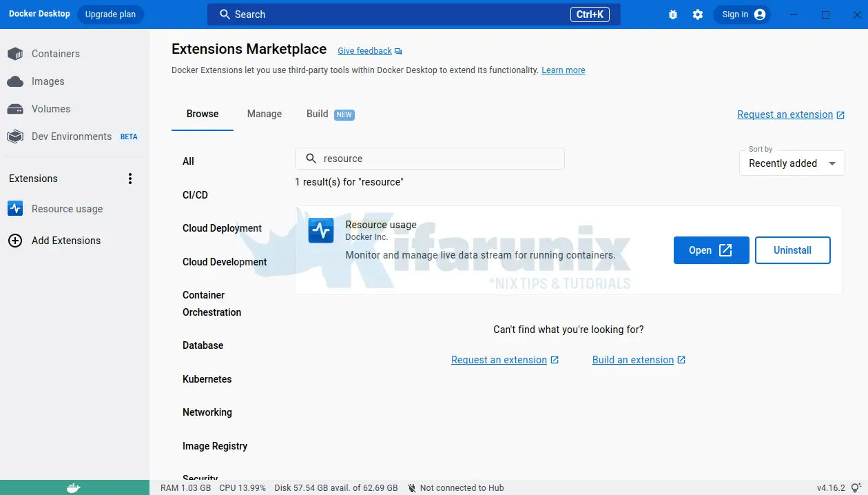868x495 pixels.
Task: Click the Containers icon in sidebar
Action: tap(15, 54)
